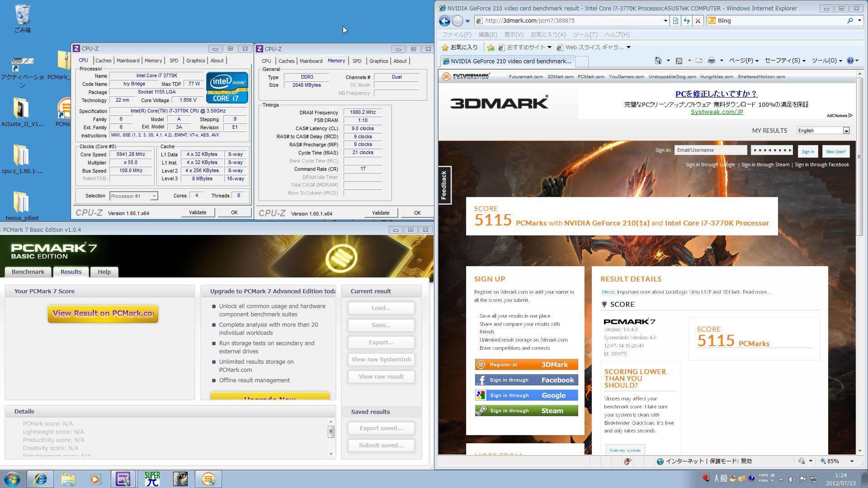Switch to Caches tab in left CPU-Z window

tap(103, 61)
